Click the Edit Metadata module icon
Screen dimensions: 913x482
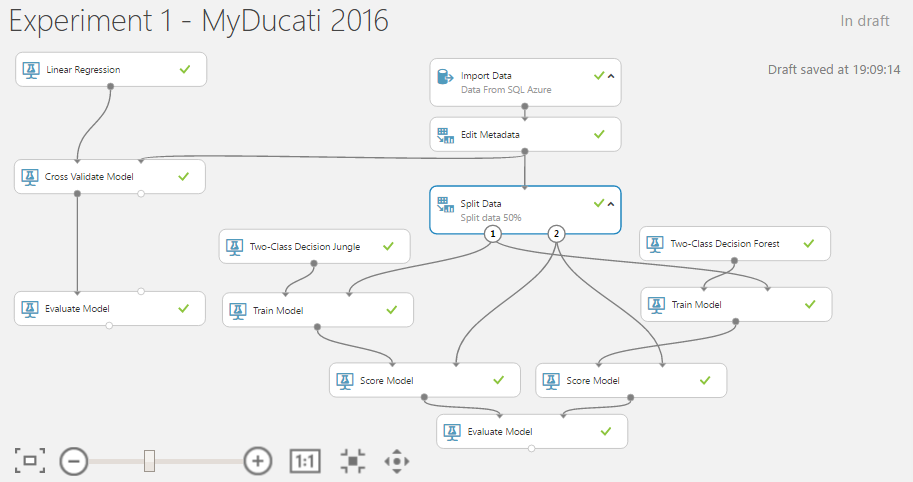click(445, 134)
